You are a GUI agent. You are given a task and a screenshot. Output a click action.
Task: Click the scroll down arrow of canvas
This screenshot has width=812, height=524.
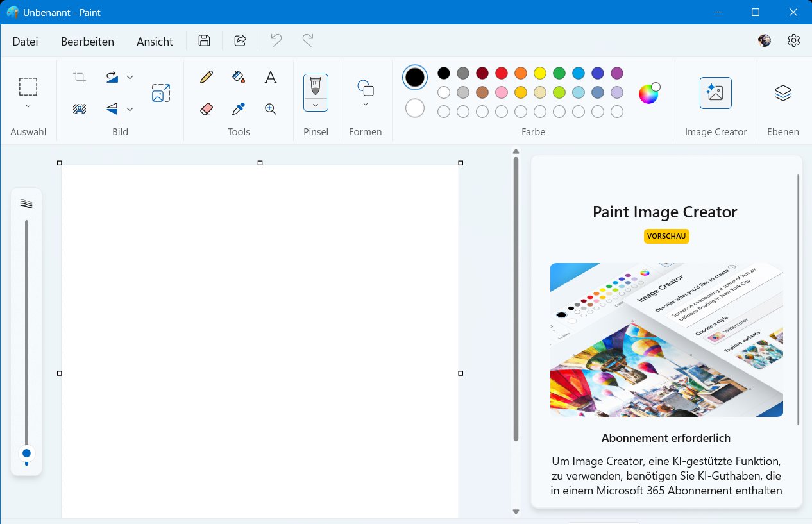[x=516, y=511]
